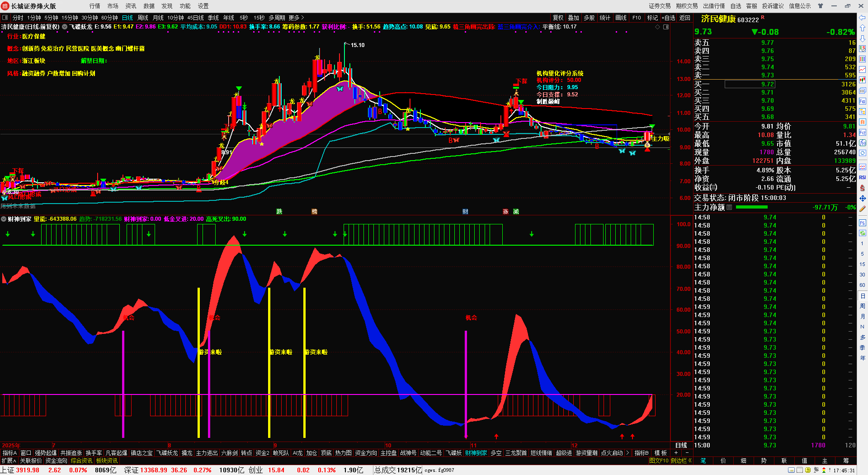
Task: Click the plus button to add subchart
Action: coord(676,453)
